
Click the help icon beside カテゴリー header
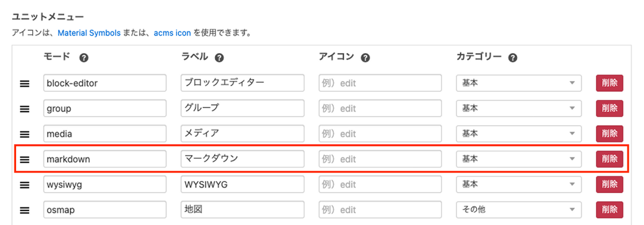coord(513,58)
